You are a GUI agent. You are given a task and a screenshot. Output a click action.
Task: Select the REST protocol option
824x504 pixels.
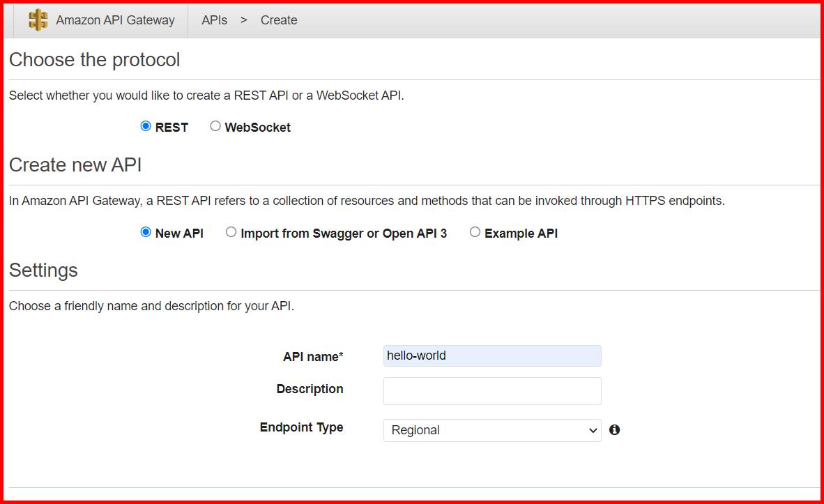click(x=145, y=126)
